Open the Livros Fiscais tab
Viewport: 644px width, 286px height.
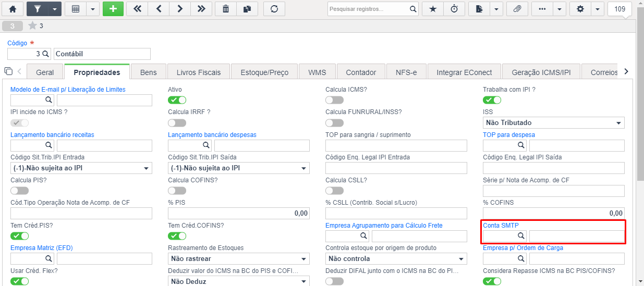(199, 72)
